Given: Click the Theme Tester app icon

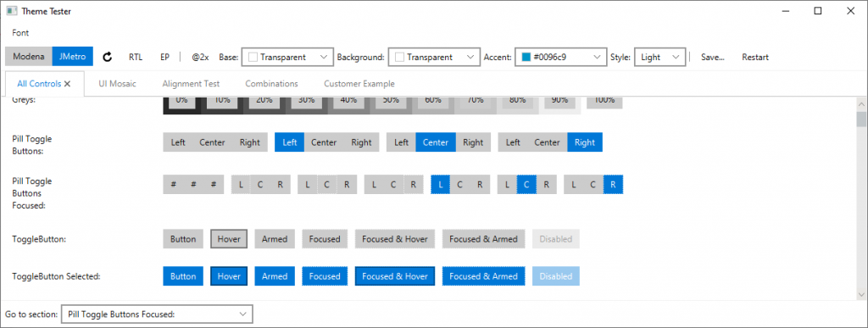Looking at the screenshot, I should 11,11.
